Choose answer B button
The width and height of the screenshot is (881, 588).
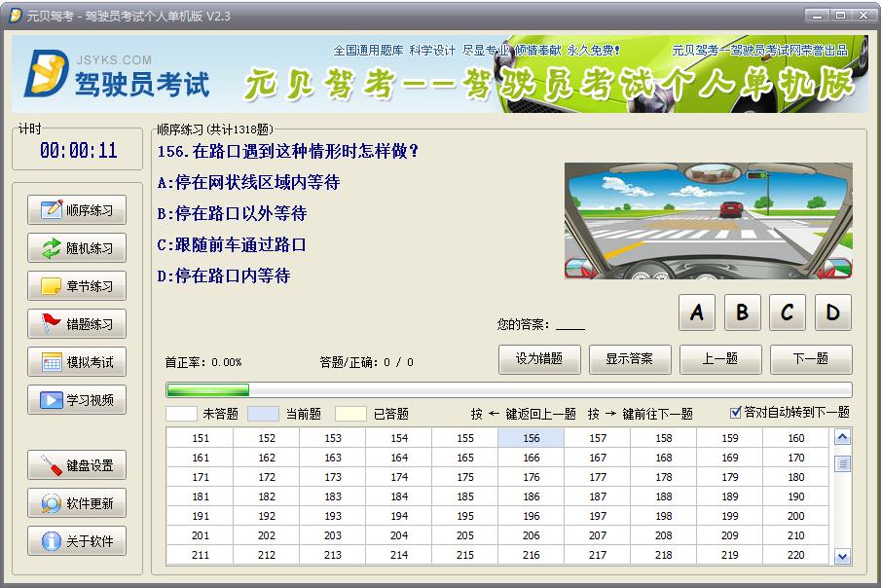(x=742, y=312)
